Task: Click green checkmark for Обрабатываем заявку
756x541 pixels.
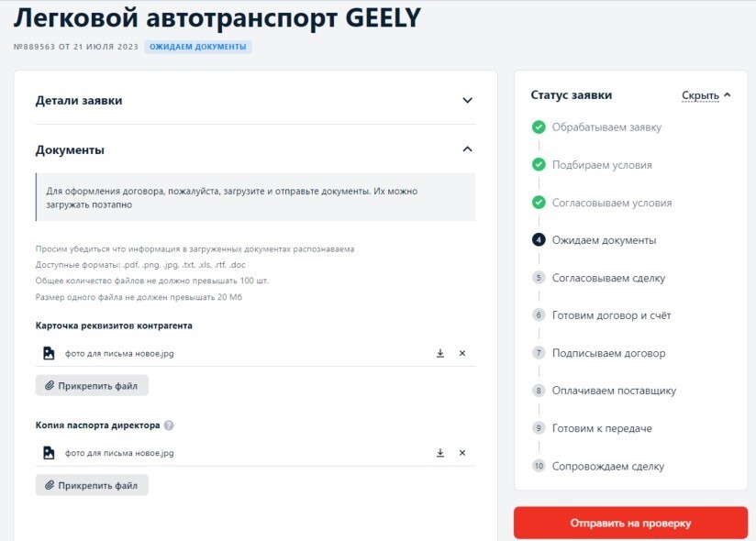Action: coord(539,127)
